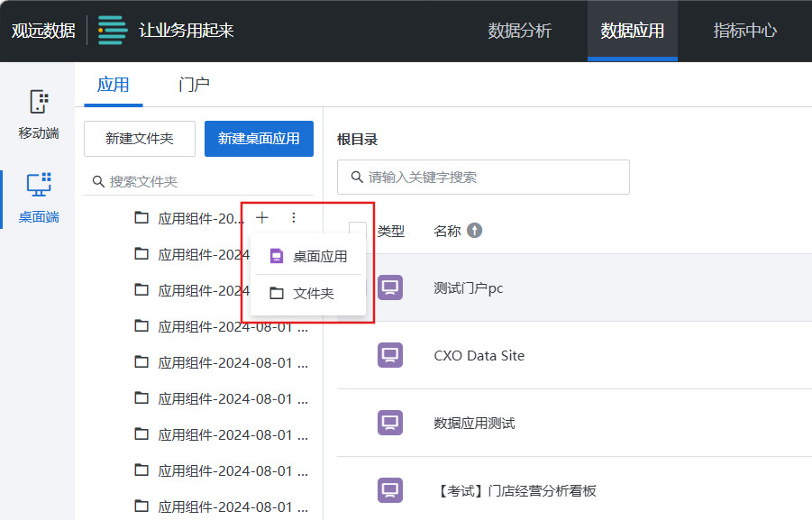The image size is (812, 520).
Task: Click the 数据应用测试 application icon
Action: pos(390,423)
